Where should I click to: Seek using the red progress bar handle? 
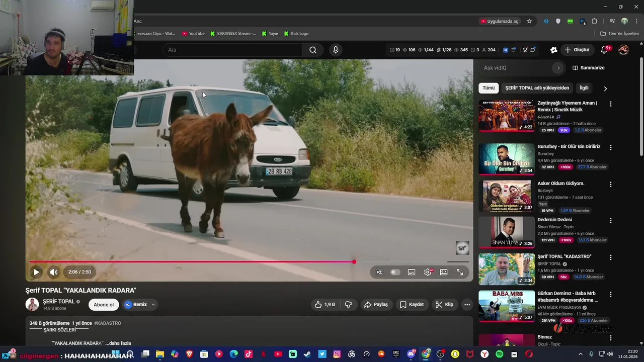(x=354, y=261)
